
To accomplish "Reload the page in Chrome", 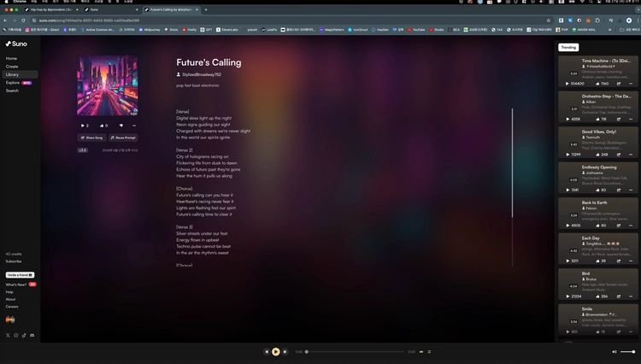I will pyautogui.click(x=23, y=21).
